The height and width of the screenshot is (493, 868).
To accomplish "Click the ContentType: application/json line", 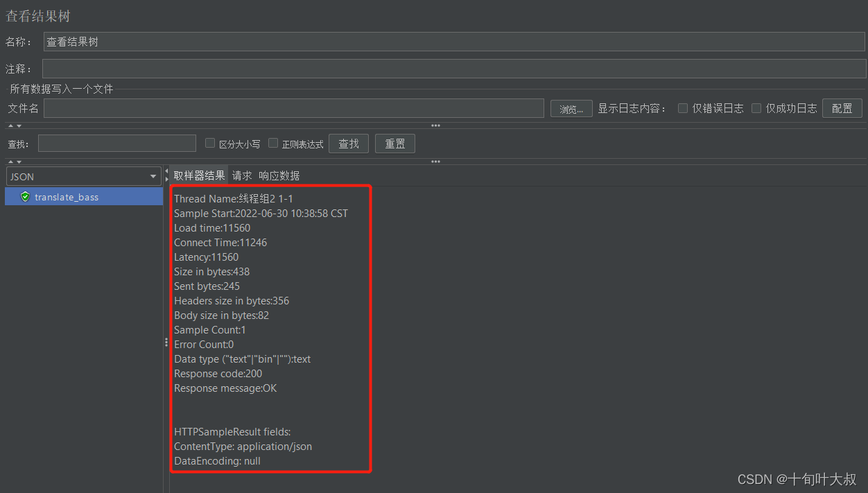I will point(243,447).
